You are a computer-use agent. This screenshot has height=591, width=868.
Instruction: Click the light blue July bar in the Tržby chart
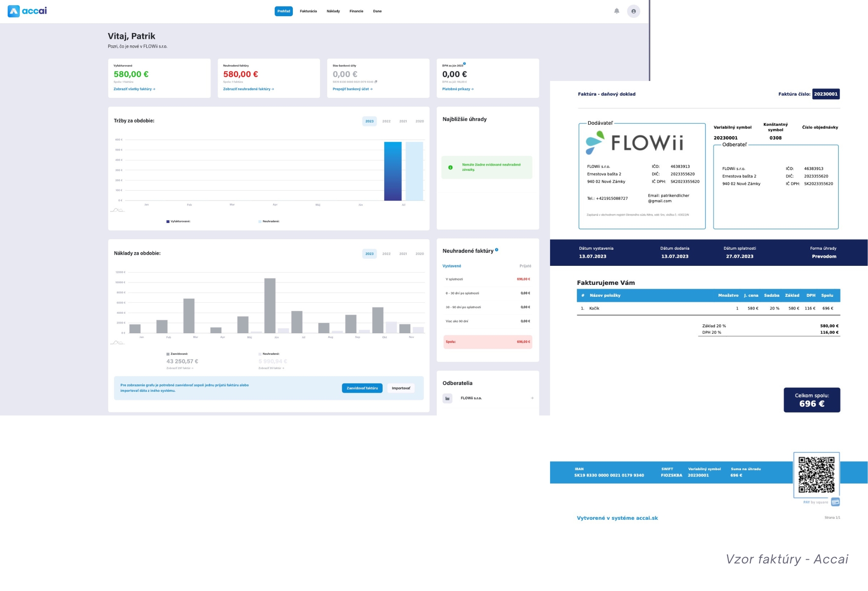414,171
